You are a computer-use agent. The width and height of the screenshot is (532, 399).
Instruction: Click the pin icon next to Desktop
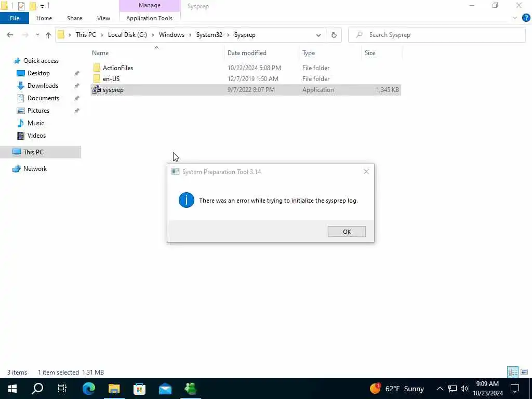tap(77, 73)
